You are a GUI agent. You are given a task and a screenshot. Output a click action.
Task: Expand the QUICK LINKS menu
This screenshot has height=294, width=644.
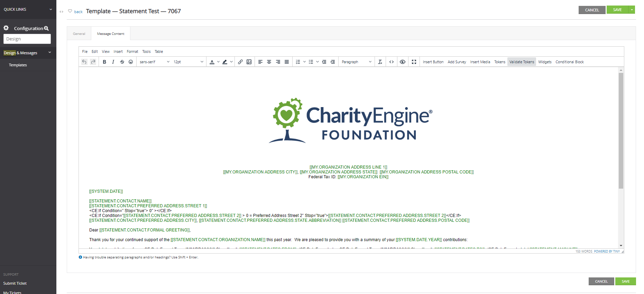28,9
